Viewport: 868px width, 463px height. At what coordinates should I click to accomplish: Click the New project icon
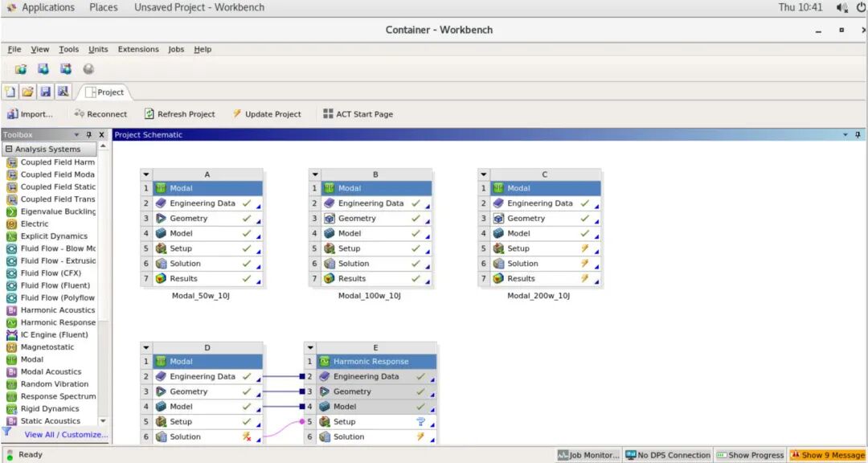click(x=10, y=92)
